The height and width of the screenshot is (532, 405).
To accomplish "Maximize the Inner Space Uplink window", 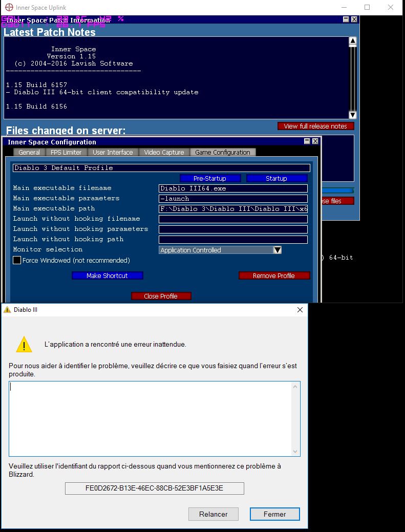I will [367, 8].
